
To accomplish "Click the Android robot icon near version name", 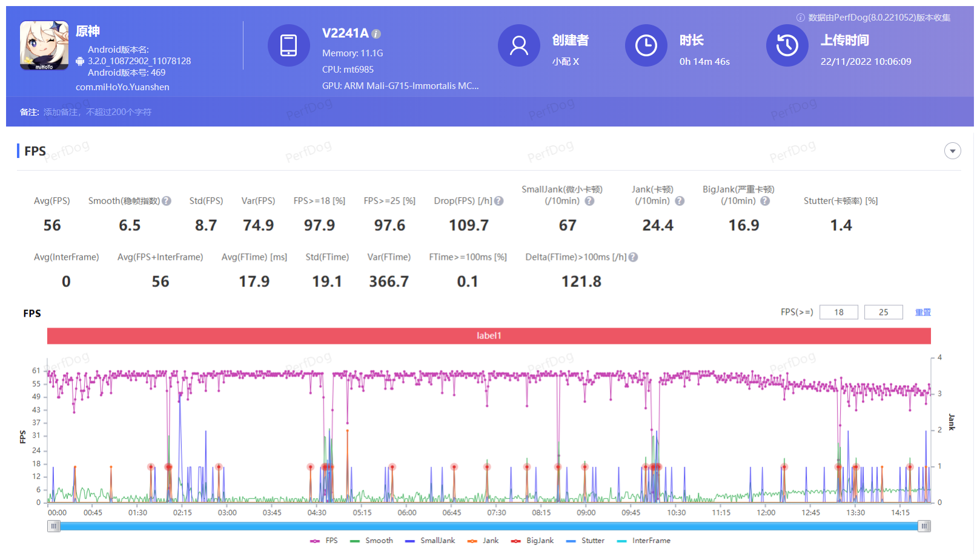I will (80, 61).
